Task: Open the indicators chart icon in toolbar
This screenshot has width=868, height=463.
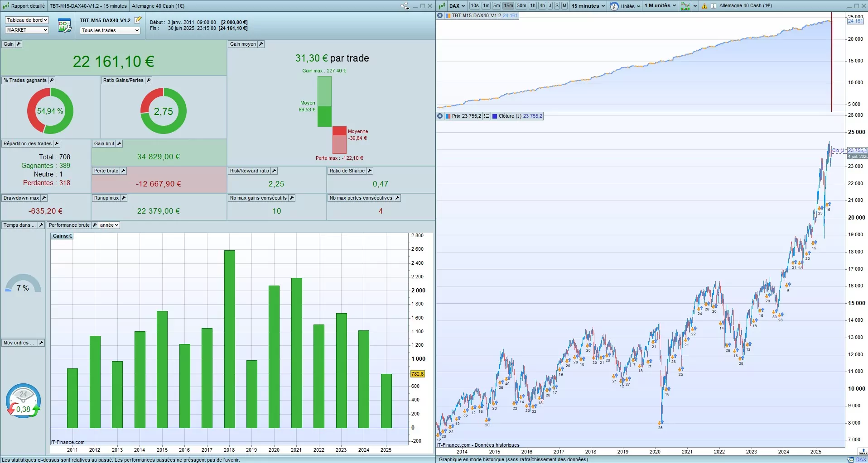Action: 685,6
